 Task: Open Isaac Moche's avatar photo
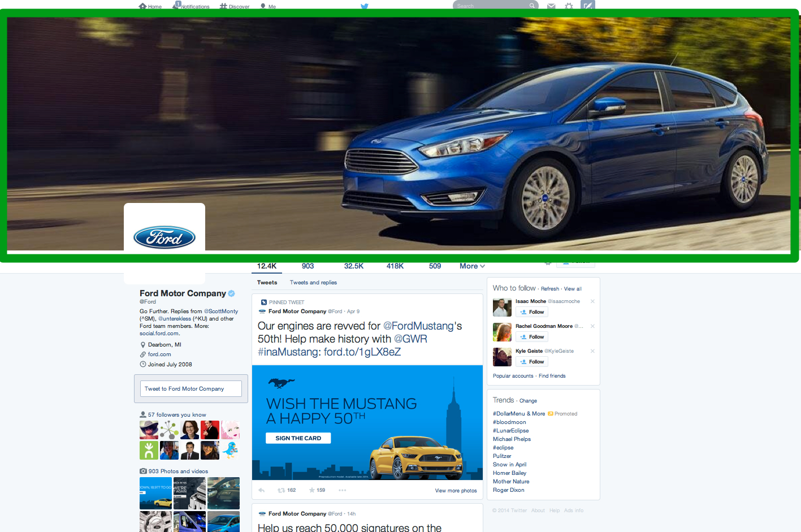(502, 307)
